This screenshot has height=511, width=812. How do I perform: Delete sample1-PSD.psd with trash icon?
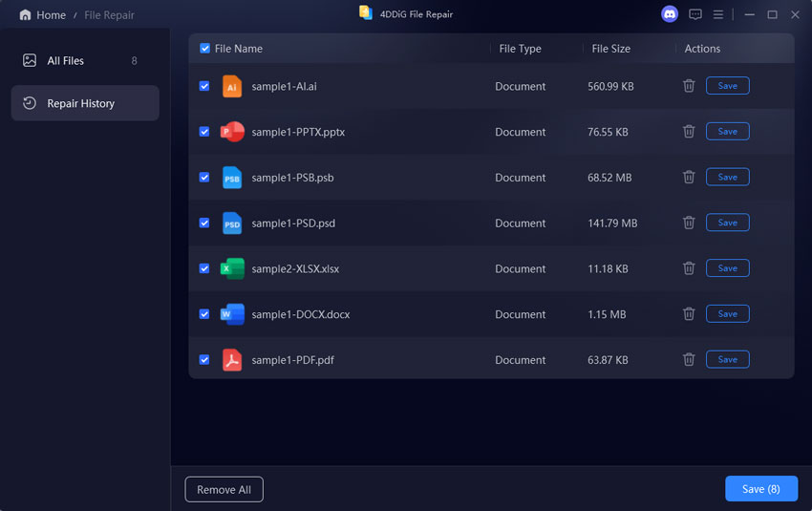coord(688,223)
